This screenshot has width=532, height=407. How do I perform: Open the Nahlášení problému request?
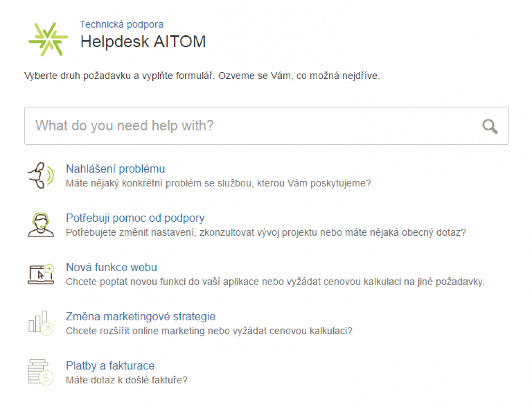coord(115,169)
